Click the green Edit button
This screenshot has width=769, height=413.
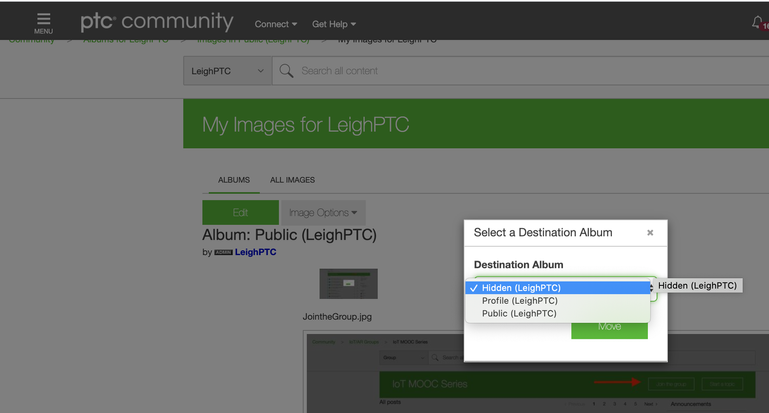pos(240,213)
